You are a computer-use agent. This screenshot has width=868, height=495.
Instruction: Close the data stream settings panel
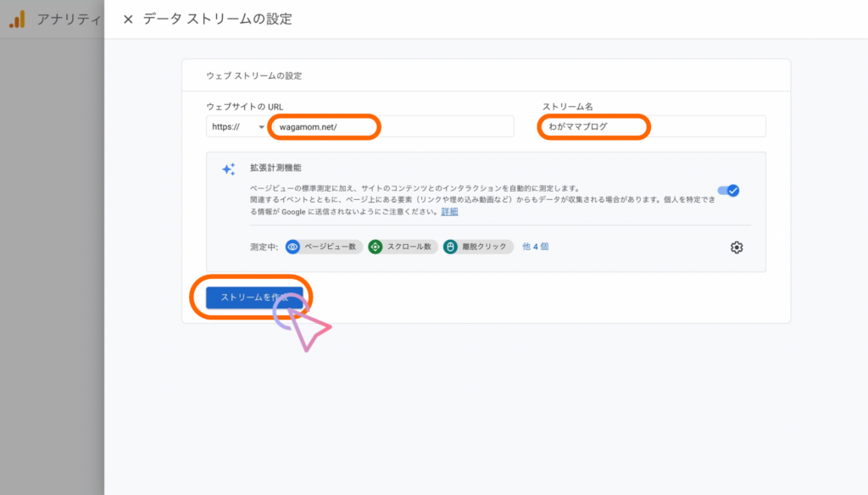[128, 19]
